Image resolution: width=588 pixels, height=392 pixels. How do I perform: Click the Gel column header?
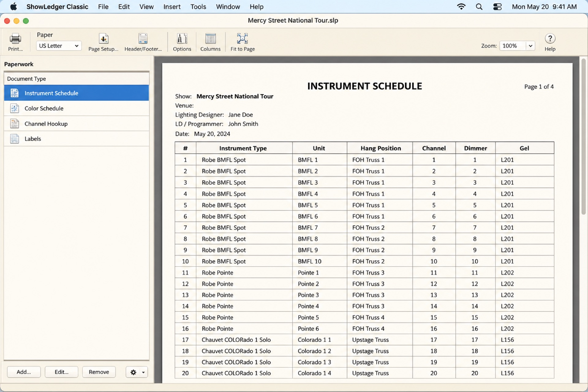tap(524, 148)
